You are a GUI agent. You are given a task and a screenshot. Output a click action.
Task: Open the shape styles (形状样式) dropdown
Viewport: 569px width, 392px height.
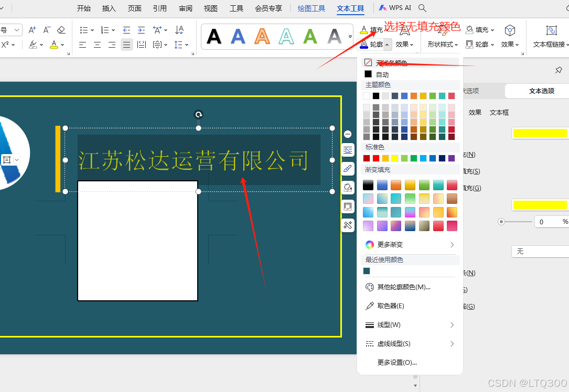tap(443, 44)
